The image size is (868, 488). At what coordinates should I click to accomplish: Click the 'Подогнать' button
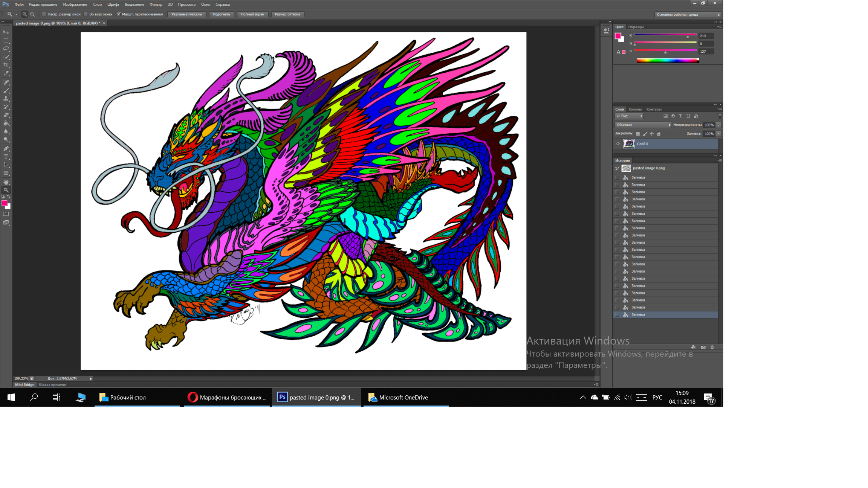pyautogui.click(x=221, y=14)
